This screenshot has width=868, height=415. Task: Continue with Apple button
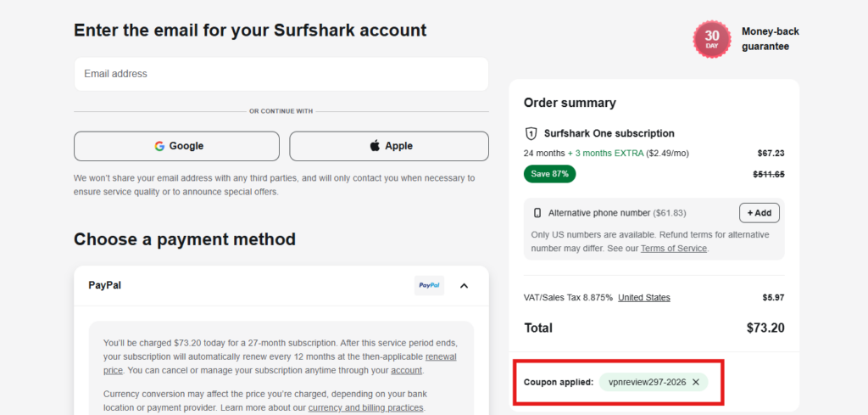[x=389, y=146]
